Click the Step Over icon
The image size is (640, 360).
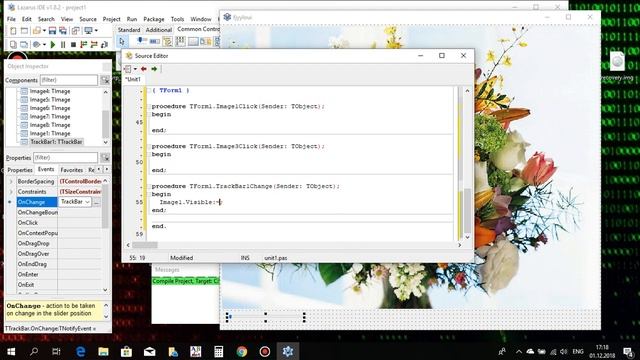pos(94,44)
